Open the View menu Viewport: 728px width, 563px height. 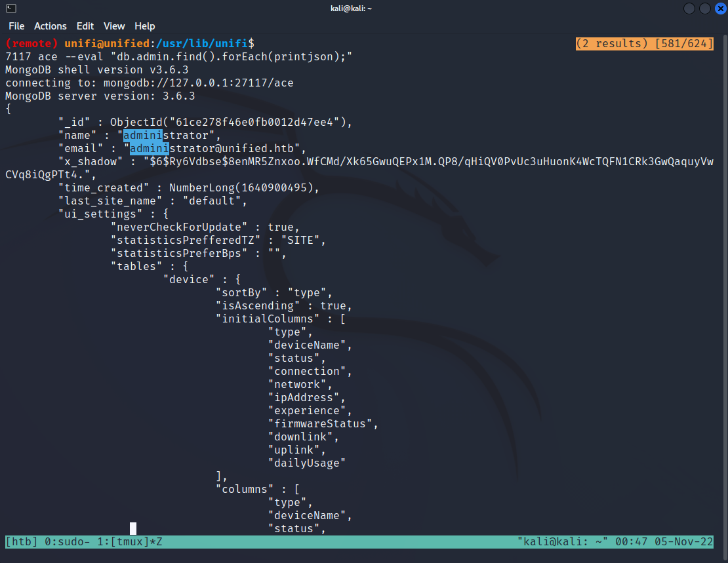point(114,26)
